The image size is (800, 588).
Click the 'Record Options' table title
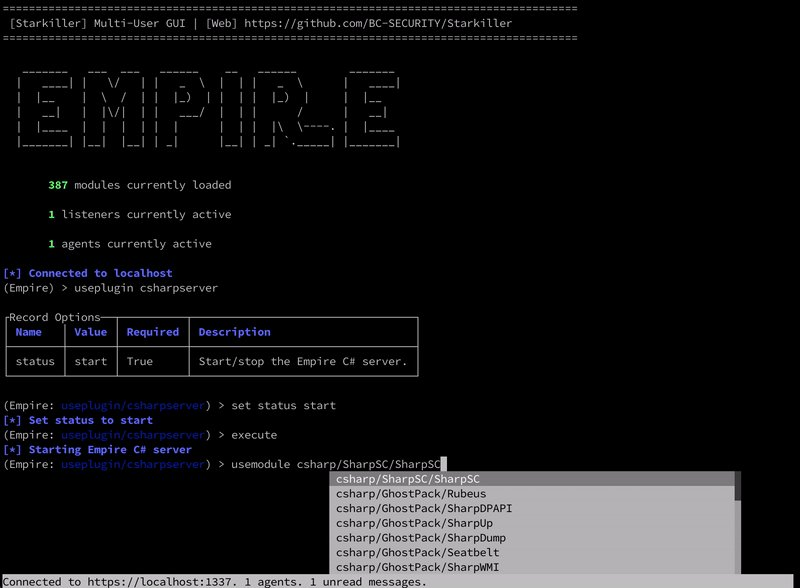55,317
